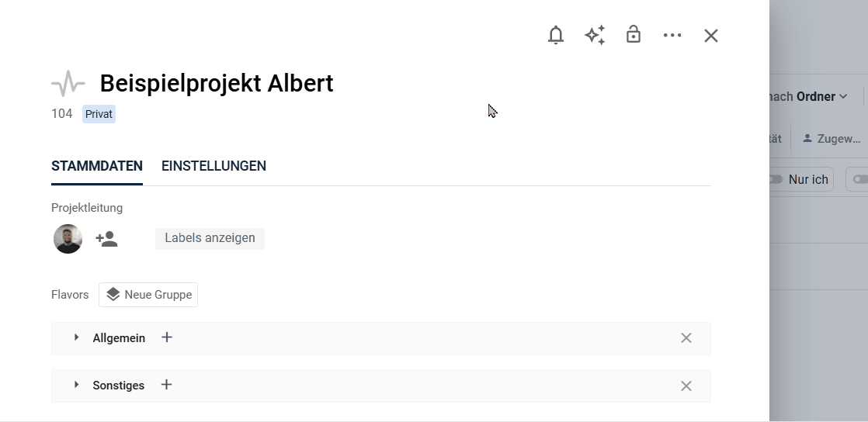Click Labels anzeigen button
The image size is (868, 422).
click(x=210, y=238)
